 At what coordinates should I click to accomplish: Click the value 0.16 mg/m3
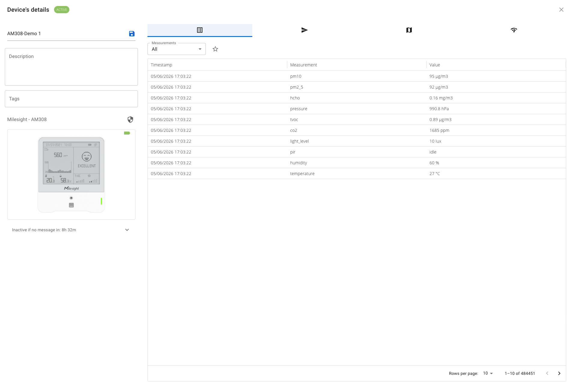[x=441, y=98]
